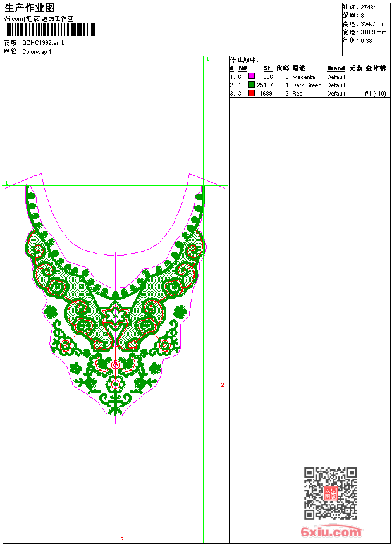Select the Colorway 1 label
Image resolution: width=392 pixels, height=544 pixels.
(37, 52)
